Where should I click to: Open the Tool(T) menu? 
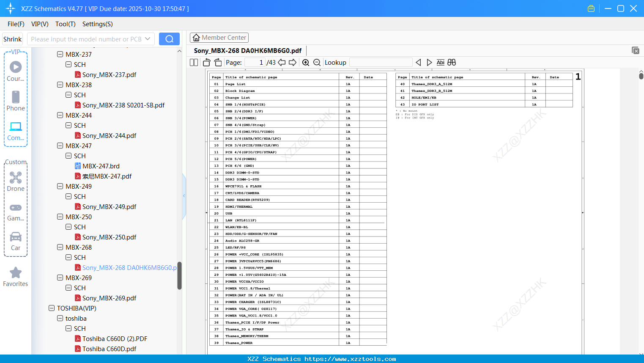click(x=66, y=24)
